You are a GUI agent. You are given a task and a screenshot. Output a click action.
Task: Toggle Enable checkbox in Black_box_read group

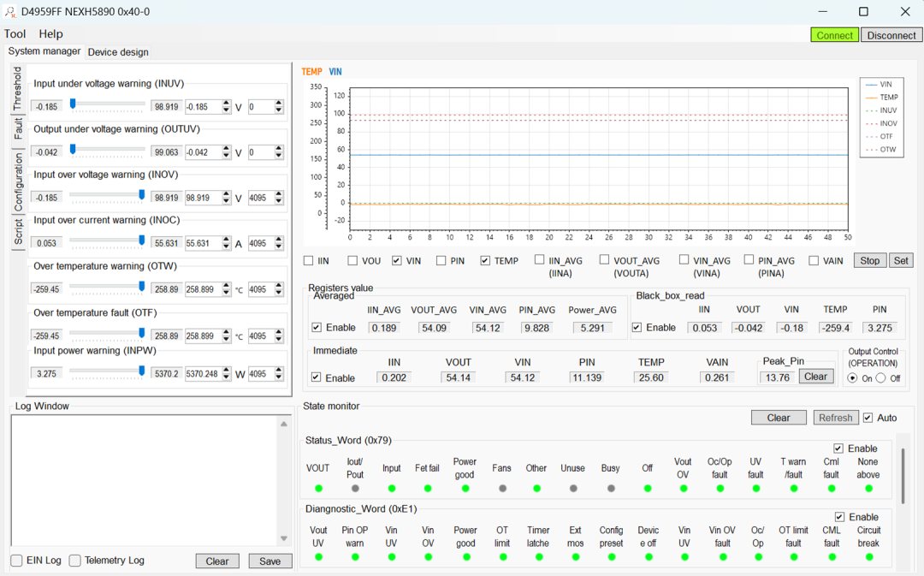coord(637,327)
